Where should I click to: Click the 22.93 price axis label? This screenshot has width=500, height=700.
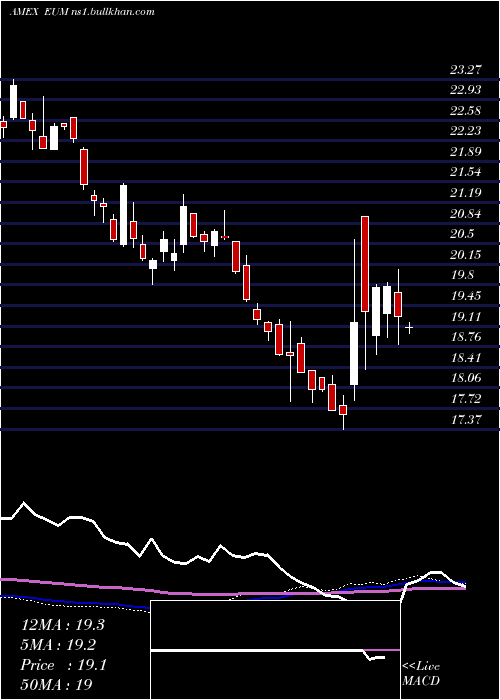point(466,90)
